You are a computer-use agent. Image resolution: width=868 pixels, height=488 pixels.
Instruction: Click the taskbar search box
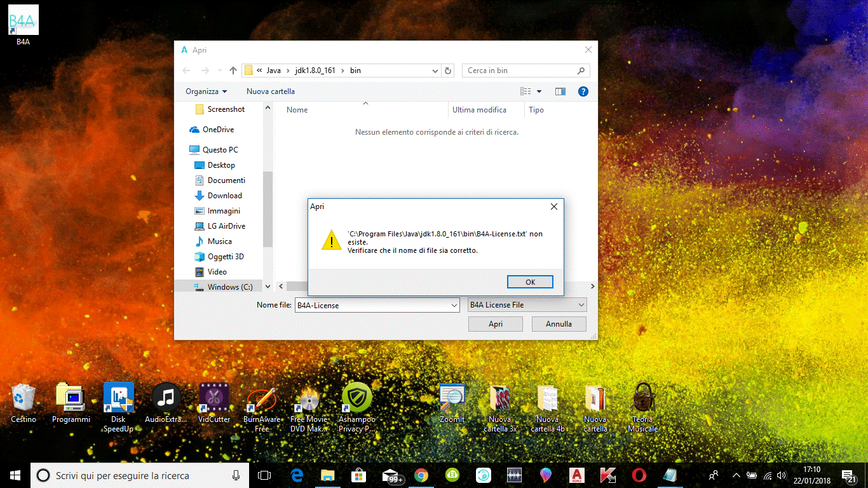pyautogui.click(x=140, y=475)
